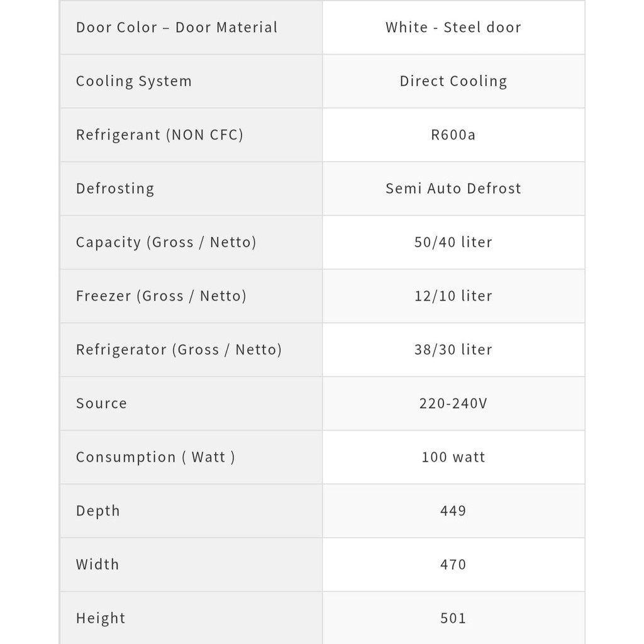Select the 12/10 liter freezer value
Image resolution: width=644 pixels, height=644 pixels.
453,296
